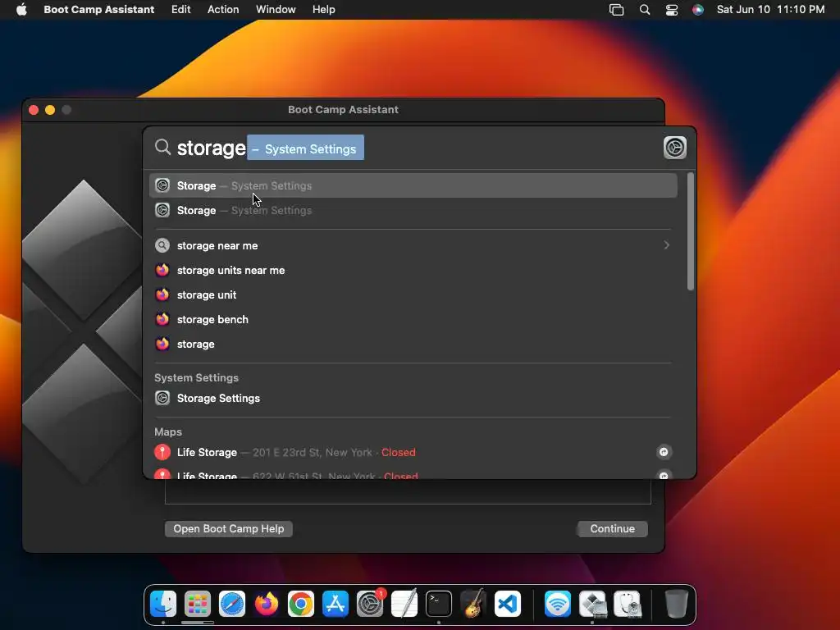Image resolution: width=840 pixels, height=630 pixels.
Task: Open the Wi-Fi app in the Dock
Action: pyautogui.click(x=558, y=605)
